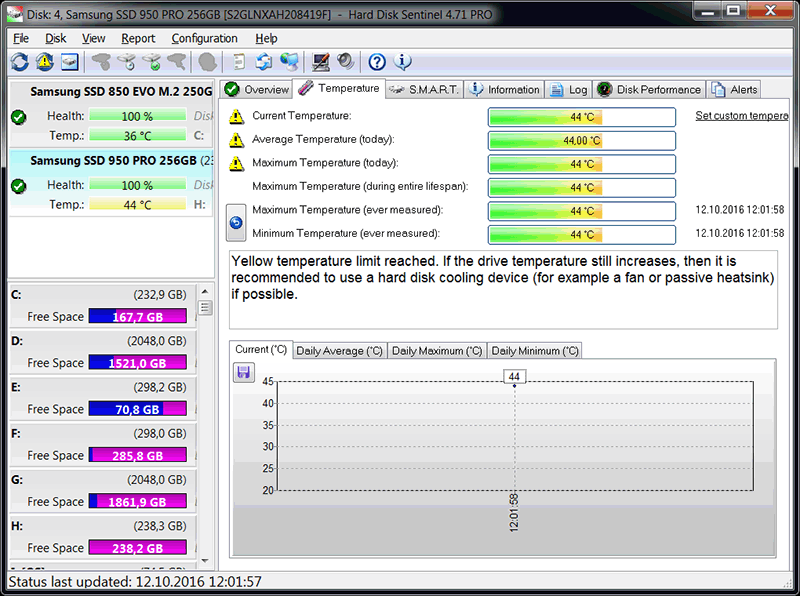Click the first greyed-out disk test toolbar icon

[101, 62]
